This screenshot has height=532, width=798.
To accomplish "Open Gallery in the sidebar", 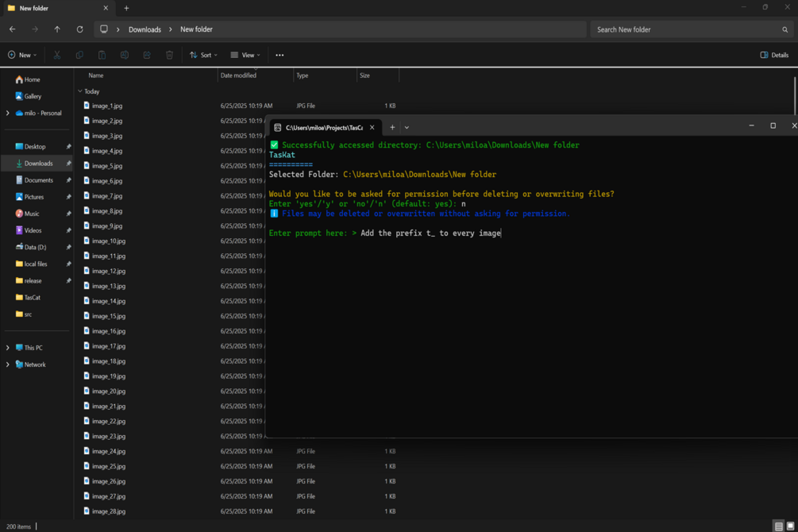I will pos(29,96).
